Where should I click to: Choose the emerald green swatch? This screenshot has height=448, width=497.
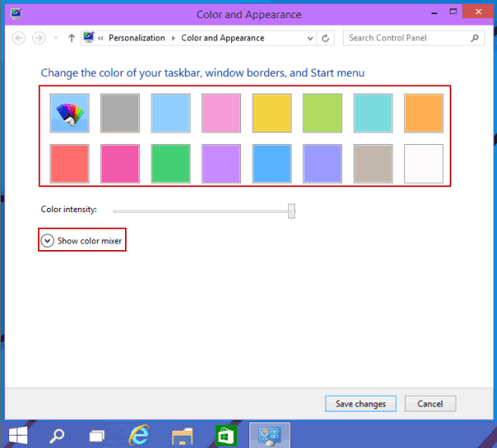click(171, 164)
